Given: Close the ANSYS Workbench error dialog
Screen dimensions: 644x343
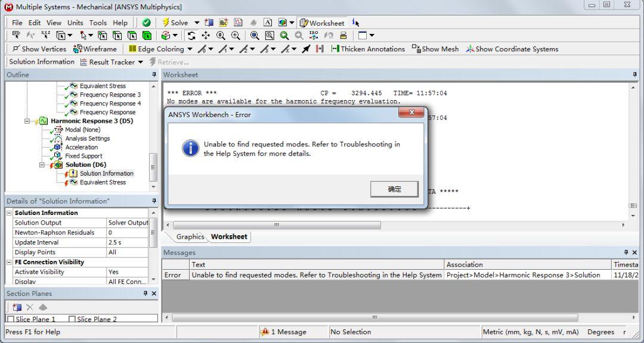Looking at the screenshot, I should [x=411, y=113].
